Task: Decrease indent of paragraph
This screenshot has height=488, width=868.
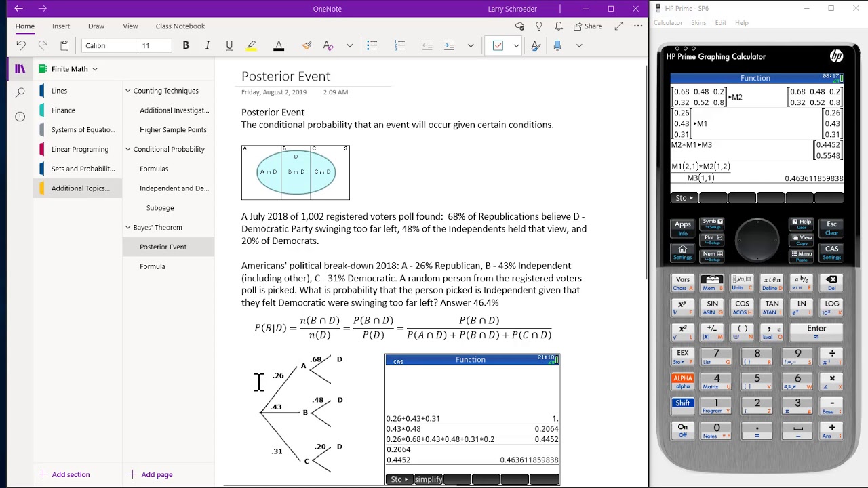Action: [x=427, y=45]
